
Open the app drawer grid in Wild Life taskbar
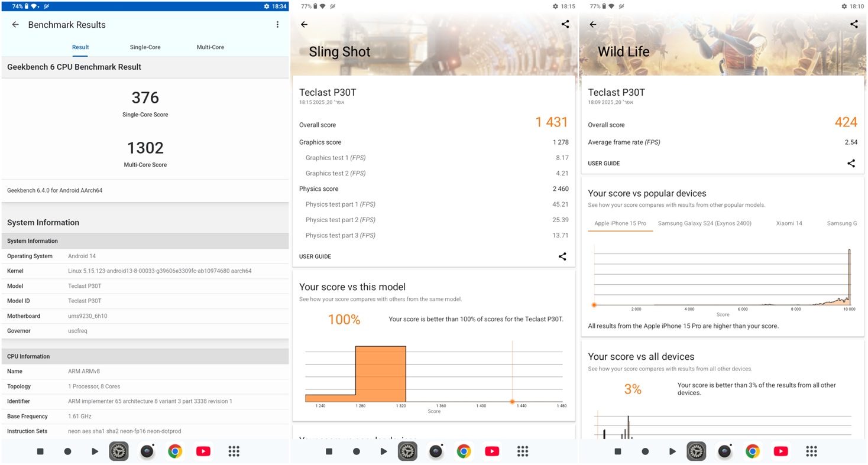click(811, 451)
